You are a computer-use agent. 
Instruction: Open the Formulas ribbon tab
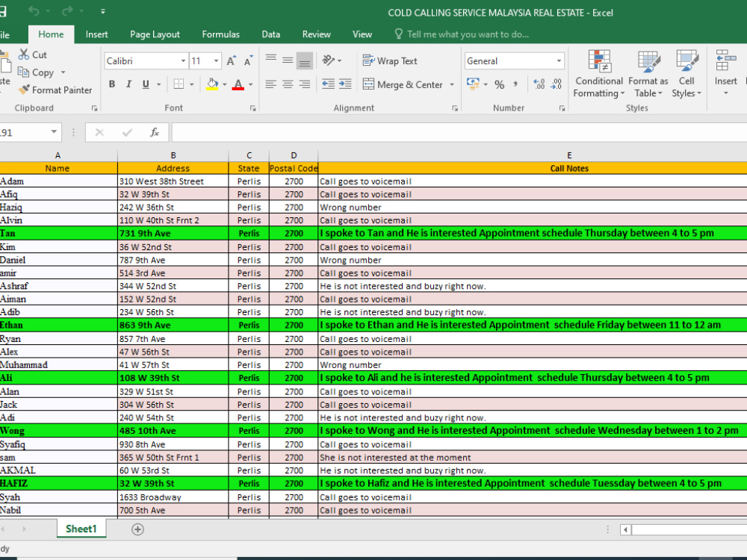[x=220, y=34]
